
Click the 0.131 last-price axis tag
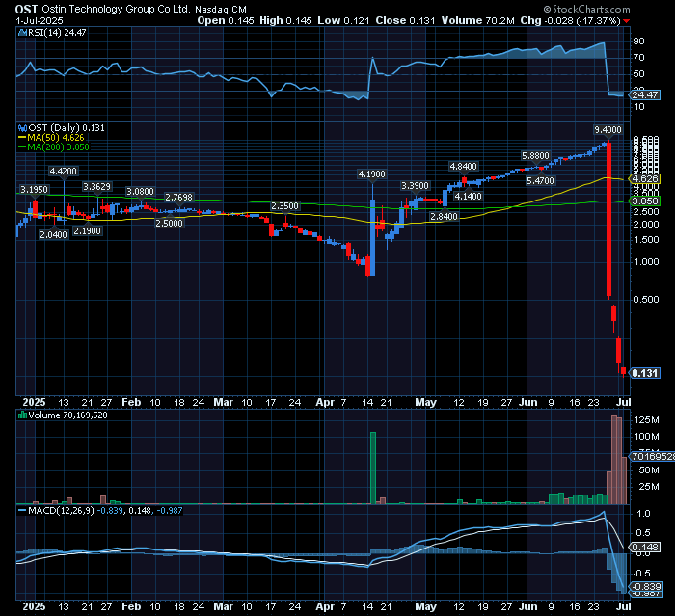click(x=645, y=373)
